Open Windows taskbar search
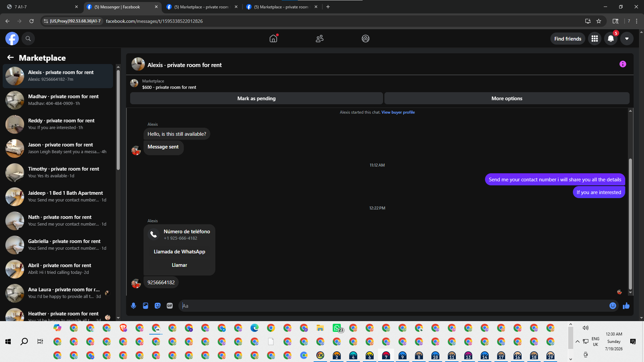Image resolution: width=644 pixels, height=362 pixels. pos(24,342)
